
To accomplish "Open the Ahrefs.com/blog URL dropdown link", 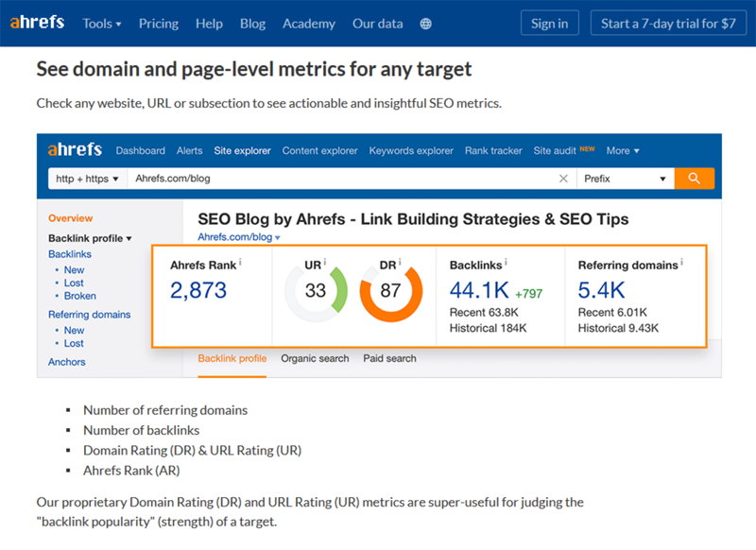I will [x=239, y=237].
